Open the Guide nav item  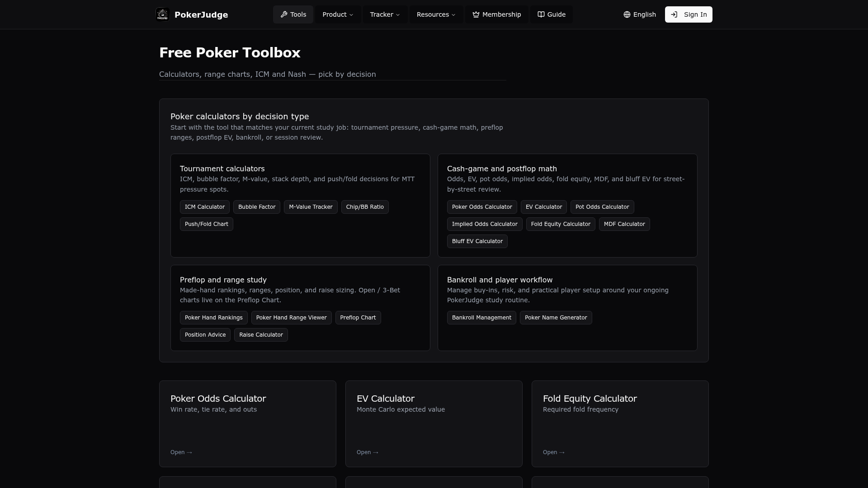[552, 14]
